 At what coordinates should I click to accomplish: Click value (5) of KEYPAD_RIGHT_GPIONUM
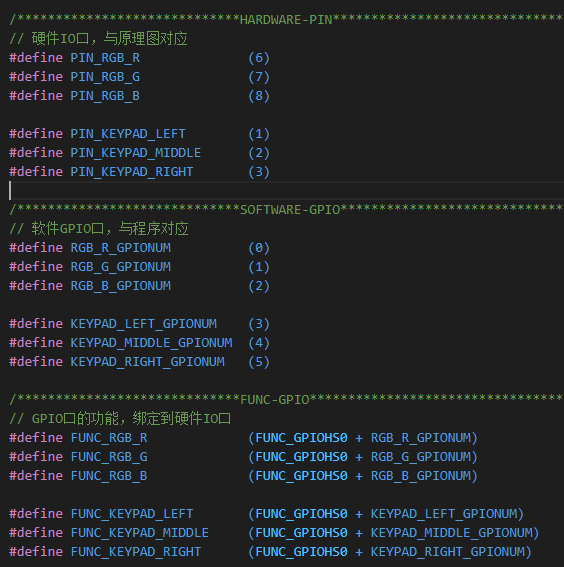pos(259,362)
